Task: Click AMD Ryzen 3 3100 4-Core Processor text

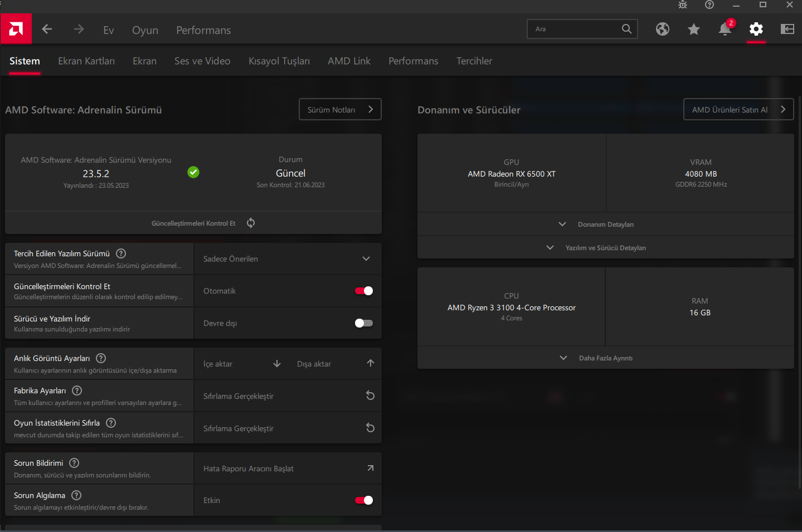Action: (512, 308)
